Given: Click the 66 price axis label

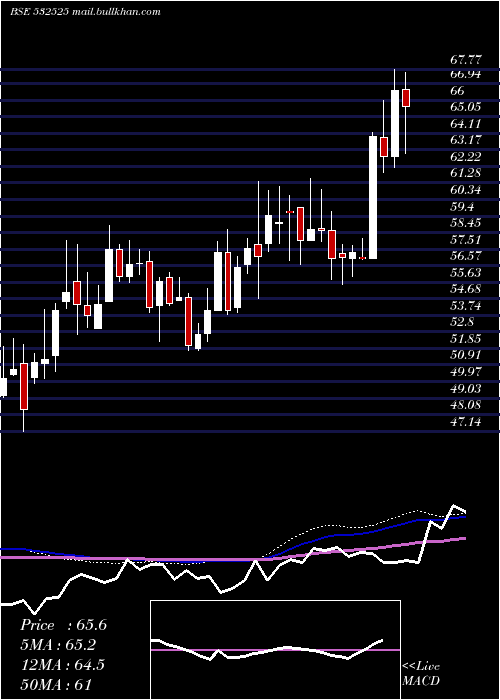Looking at the screenshot, I should click(458, 91).
